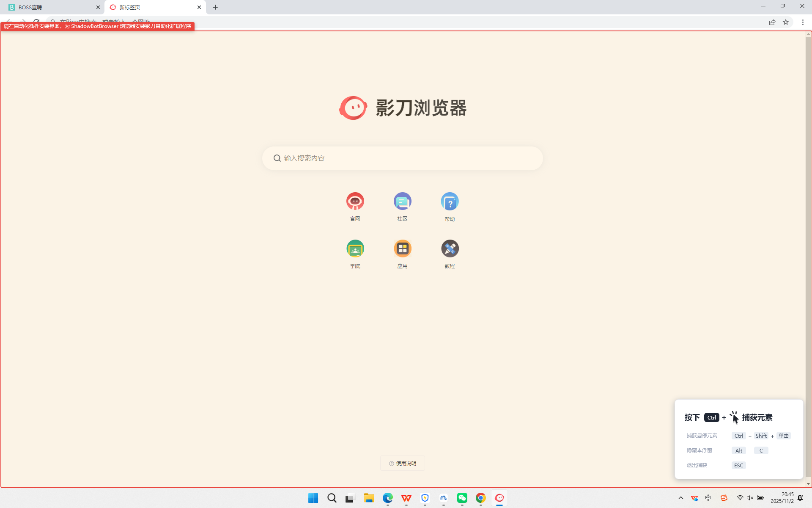Click the 隐藏本浮窗 label in capture panel

[x=700, y=450]
